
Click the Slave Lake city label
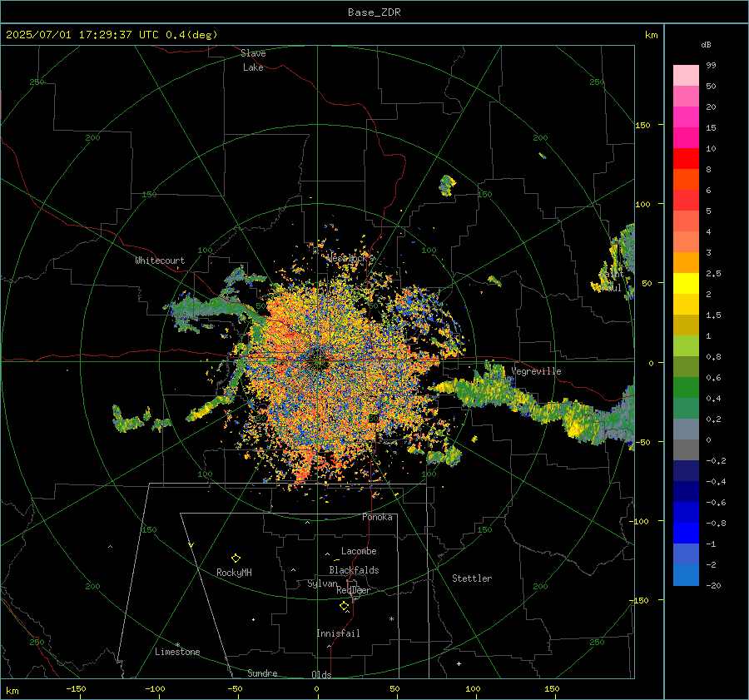[x=253, y=60]
